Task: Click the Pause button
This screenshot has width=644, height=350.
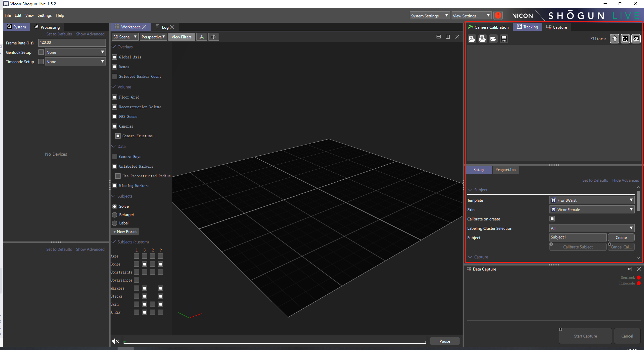Action: click(x=444, y=341)
